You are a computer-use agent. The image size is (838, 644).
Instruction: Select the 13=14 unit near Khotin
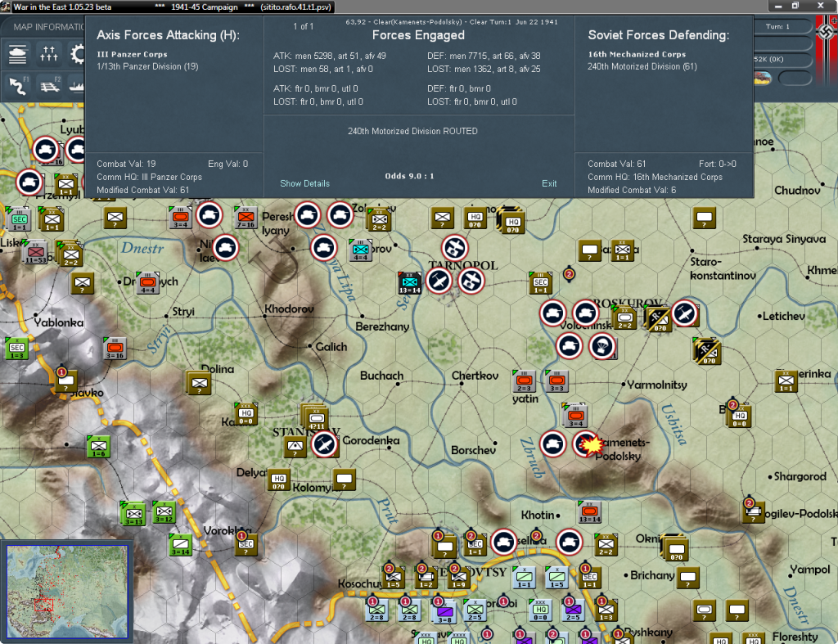589,512
